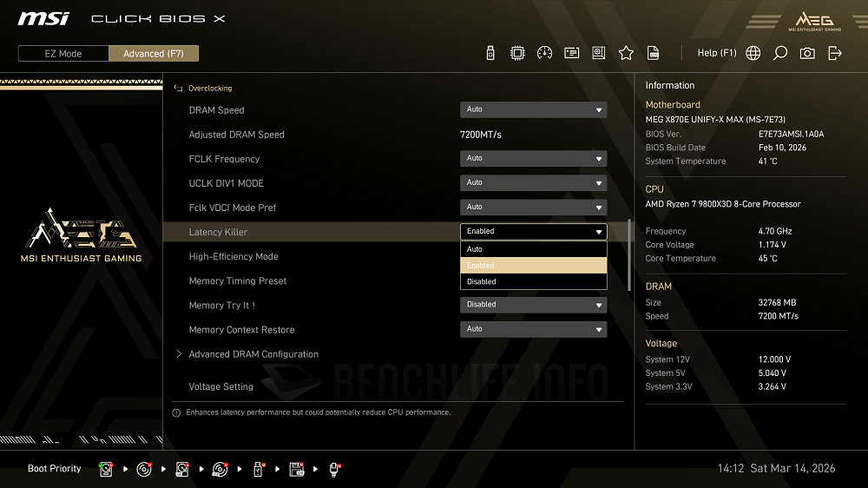Open the language globe icon

click(x=753, y=53)
